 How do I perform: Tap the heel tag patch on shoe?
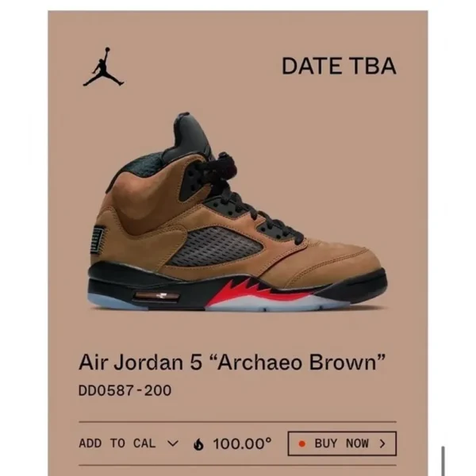click(x=98, y=238)
